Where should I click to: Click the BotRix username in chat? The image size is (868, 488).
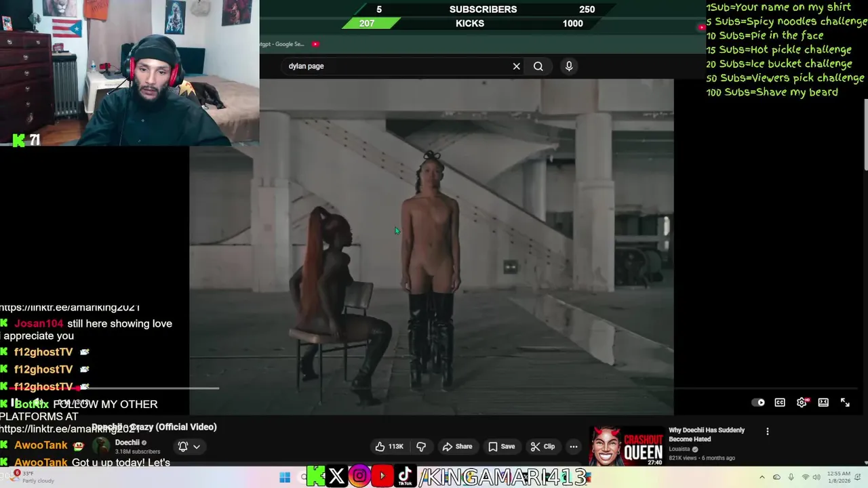(x=32, y=405)
